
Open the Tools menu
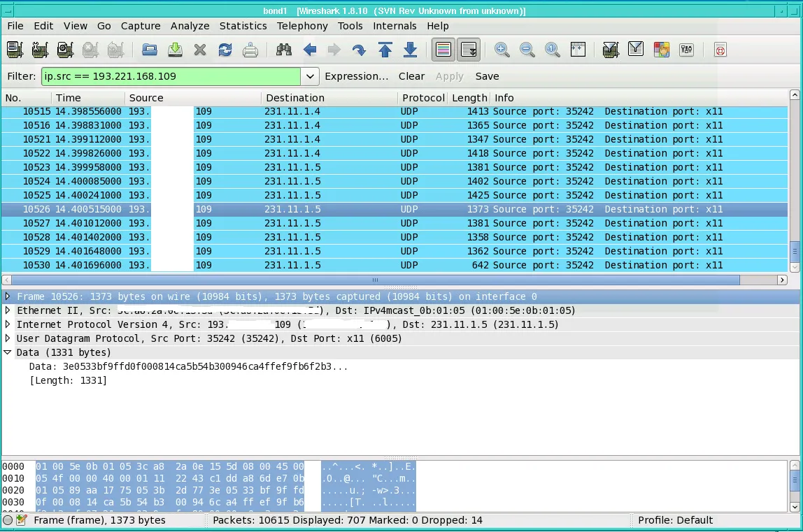point(350,26)
